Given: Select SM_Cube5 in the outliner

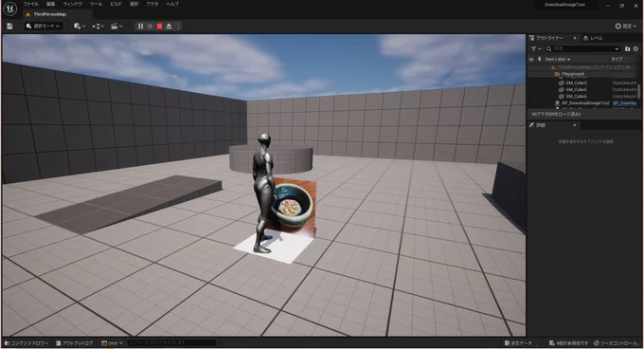Looking at the screenshot, I should (576, 89).
